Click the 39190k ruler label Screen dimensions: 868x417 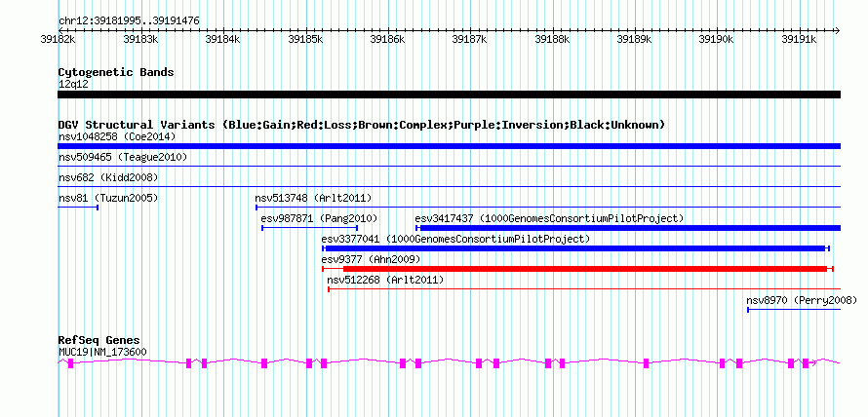717,39
